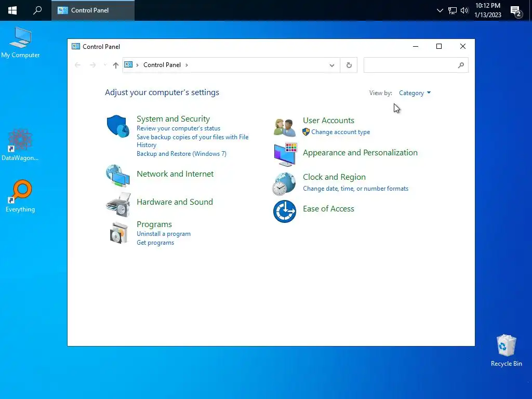Click Change date, time, or number formats
Image resolution: width=532 pixels, height=399 pixels.
pos(355,189)
